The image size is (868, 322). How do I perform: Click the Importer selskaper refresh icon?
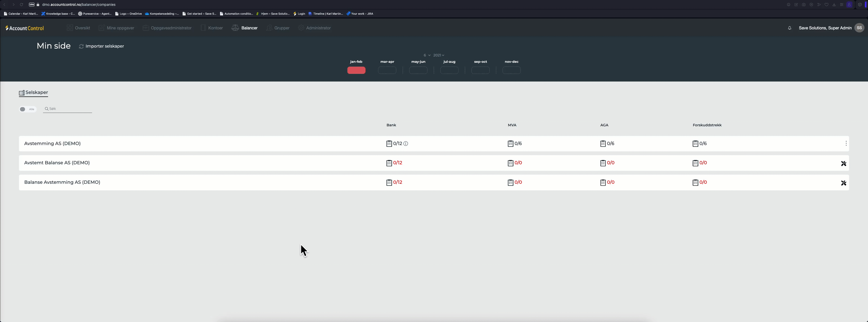[x=81, y=47]
